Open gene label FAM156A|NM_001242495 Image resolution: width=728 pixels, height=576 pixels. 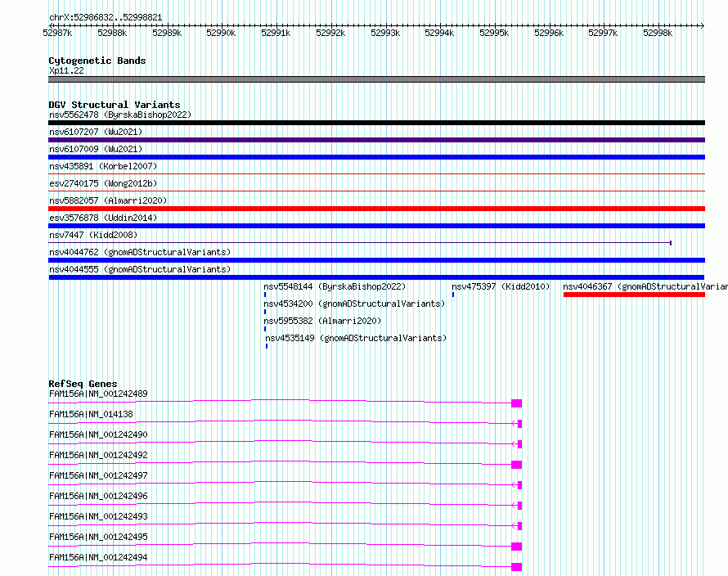pyautogui.click(x=98, y=537)
